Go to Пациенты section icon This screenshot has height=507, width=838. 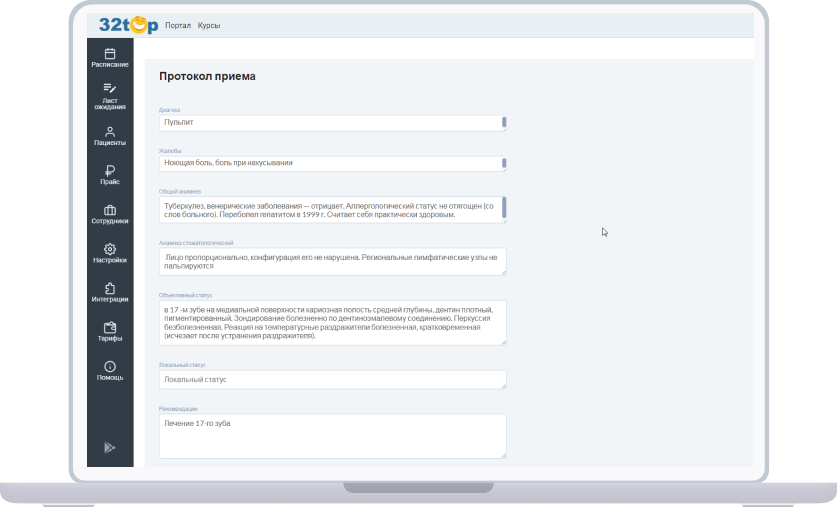click(x=110, y=131)
